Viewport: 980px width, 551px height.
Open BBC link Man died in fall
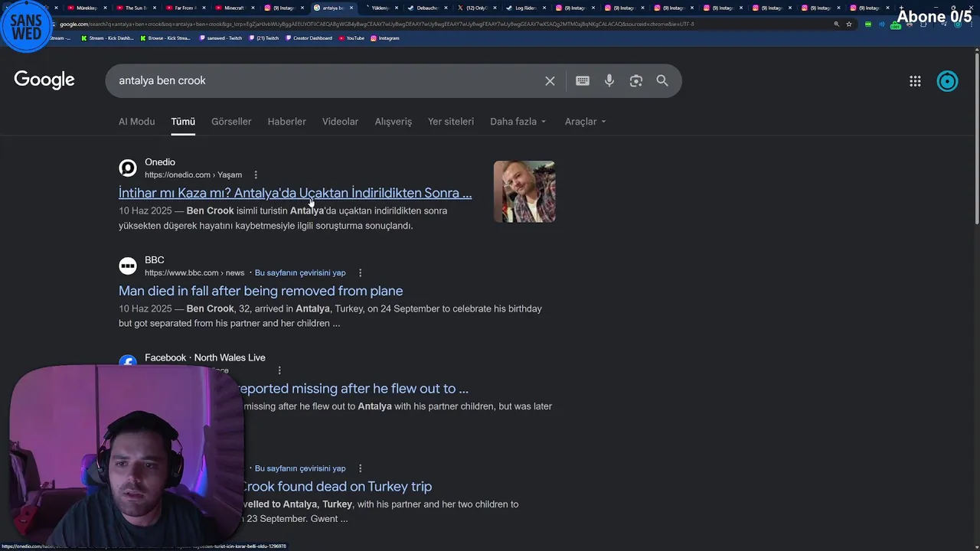pyautogui.click(x=260, y=291)
